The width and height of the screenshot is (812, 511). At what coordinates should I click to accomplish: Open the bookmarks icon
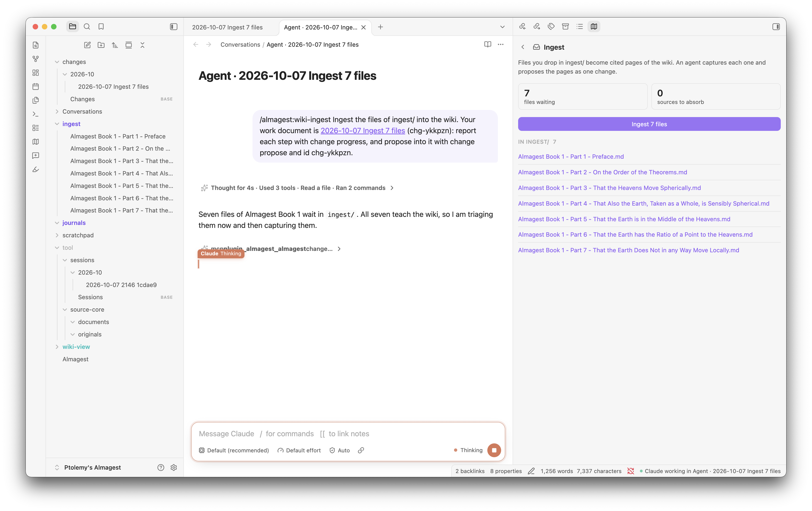tap(101, 27)
